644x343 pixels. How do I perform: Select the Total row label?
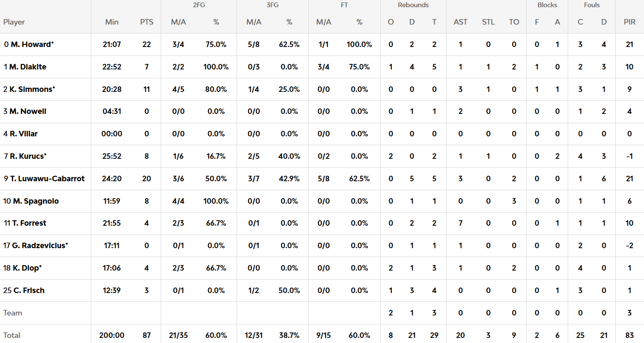12,335
